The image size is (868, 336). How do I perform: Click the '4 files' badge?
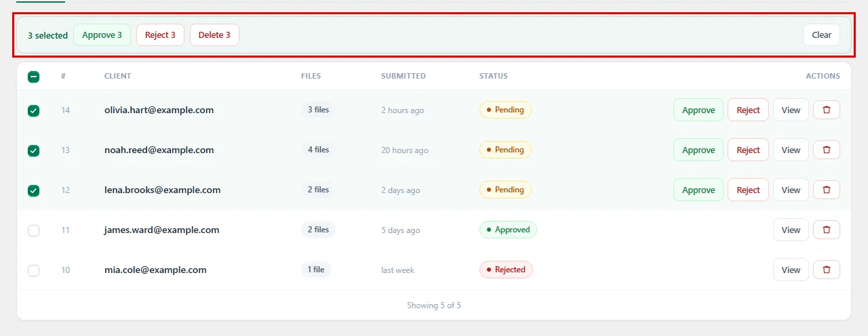click(x=318, y=150)
